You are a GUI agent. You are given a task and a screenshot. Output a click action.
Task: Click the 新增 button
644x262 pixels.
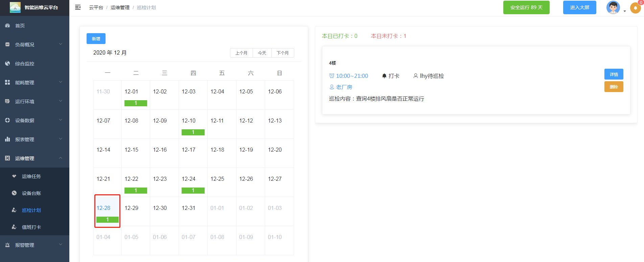tap(96, 39)
